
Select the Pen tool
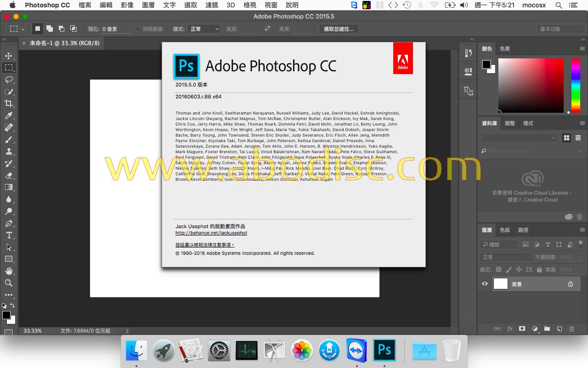8,223
